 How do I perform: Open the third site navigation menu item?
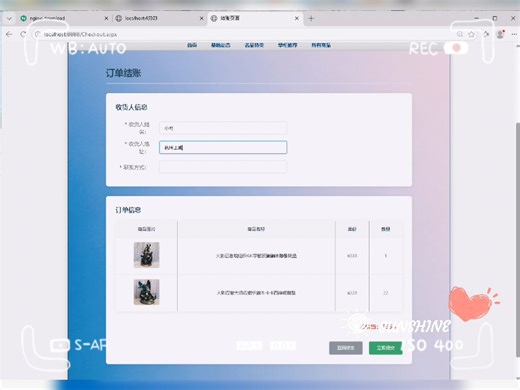click(254, 45)
